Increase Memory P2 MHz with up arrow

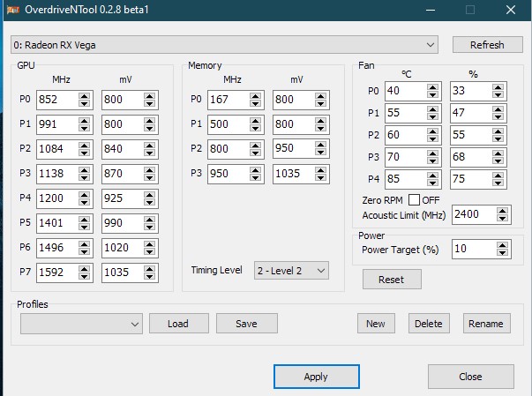click(255, 146)
